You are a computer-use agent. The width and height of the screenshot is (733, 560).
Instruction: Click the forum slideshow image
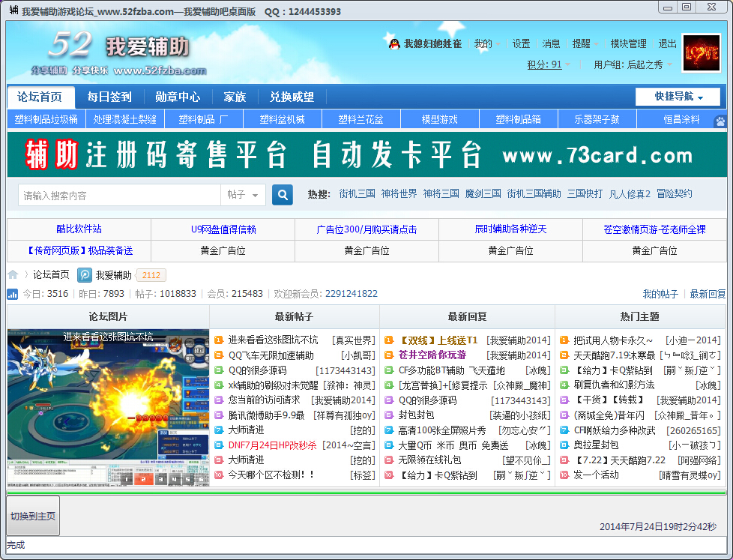[x=108, y=408]
